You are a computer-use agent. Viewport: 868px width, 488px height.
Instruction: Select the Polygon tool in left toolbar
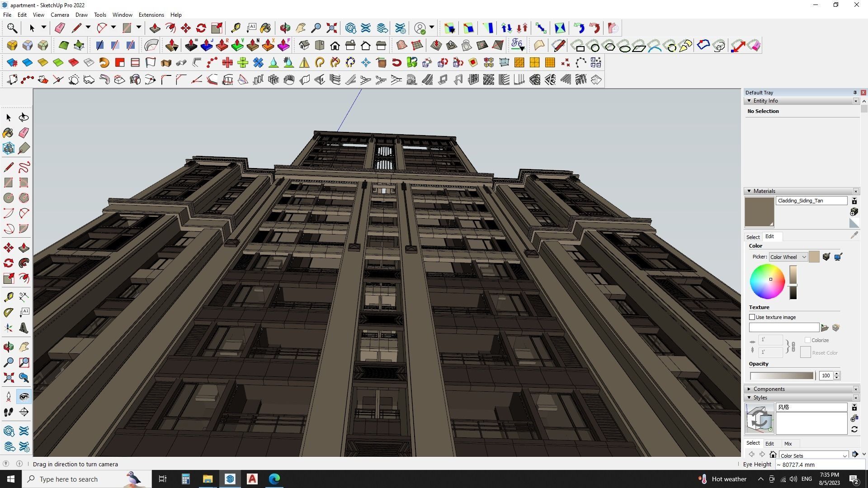click(24, 198)
